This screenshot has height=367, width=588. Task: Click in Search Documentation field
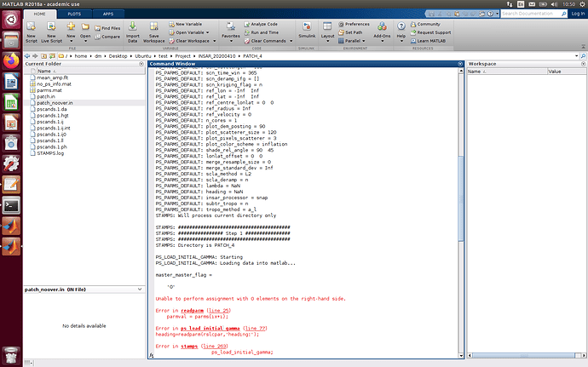coord(531,14)
